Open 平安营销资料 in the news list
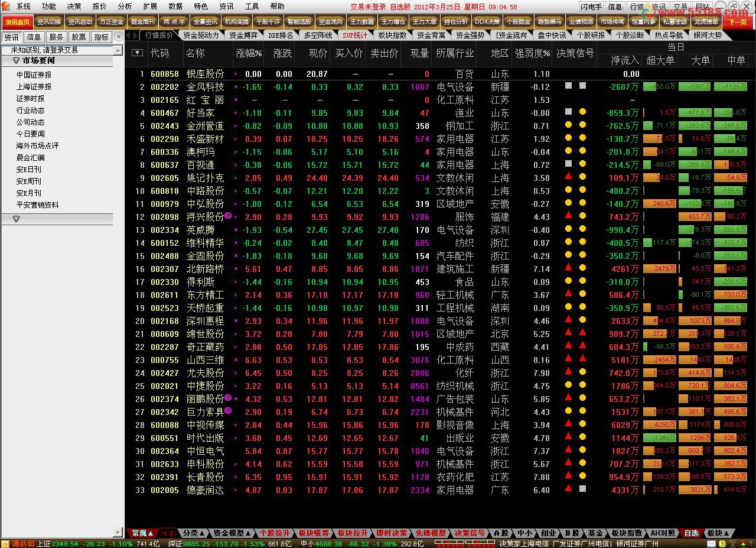 tap(38, 205)
